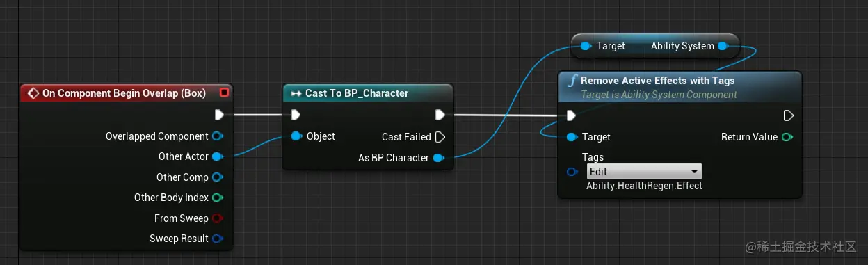Click the Cast node execution input pin
This screenshot has width=868, height=265.
296,115
